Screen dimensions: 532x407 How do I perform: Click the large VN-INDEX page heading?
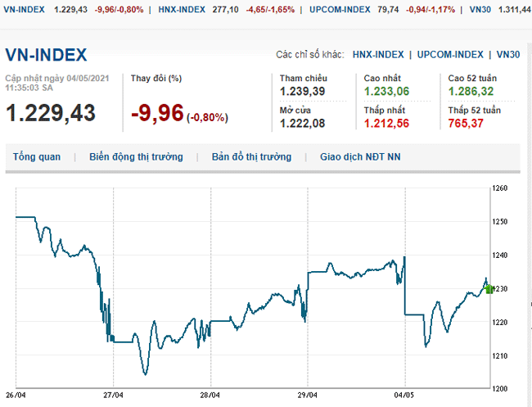point(46,55)
